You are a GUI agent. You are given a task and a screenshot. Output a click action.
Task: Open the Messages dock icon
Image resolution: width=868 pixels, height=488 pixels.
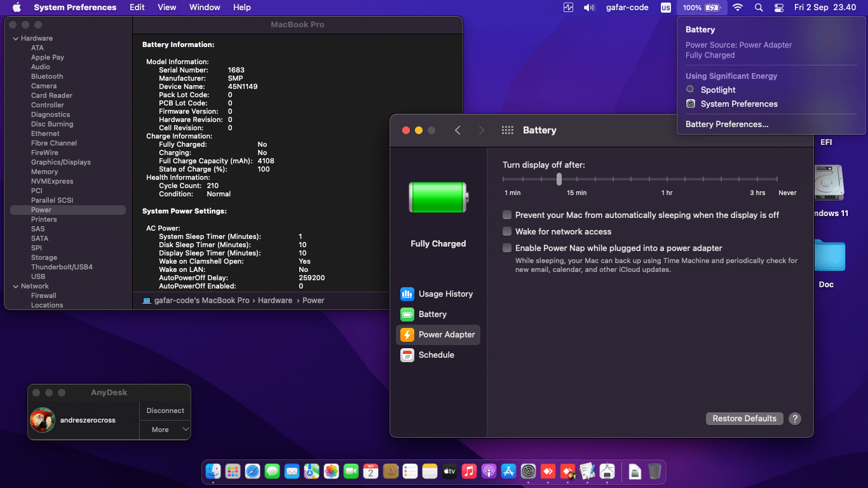coord(272,471)
